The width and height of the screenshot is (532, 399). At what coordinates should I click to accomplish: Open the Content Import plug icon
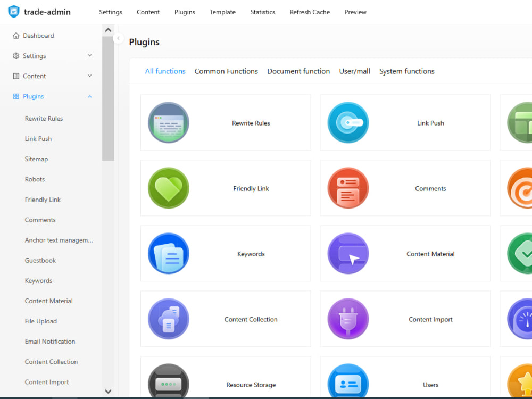coord(348,319)
